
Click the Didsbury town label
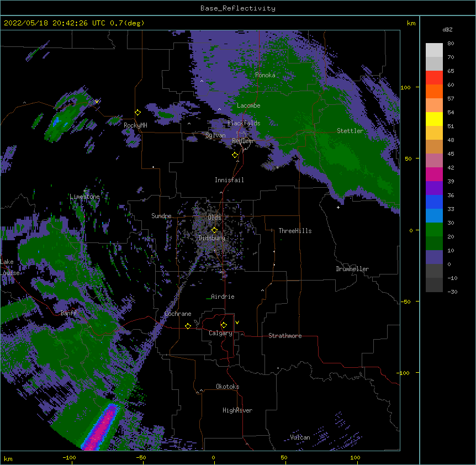(212, 238)
